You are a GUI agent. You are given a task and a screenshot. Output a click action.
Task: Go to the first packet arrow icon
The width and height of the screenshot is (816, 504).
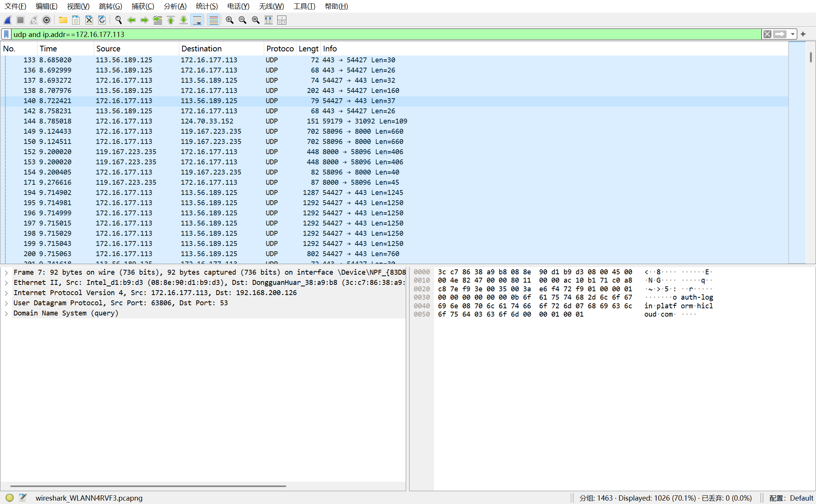coord(171,20)
